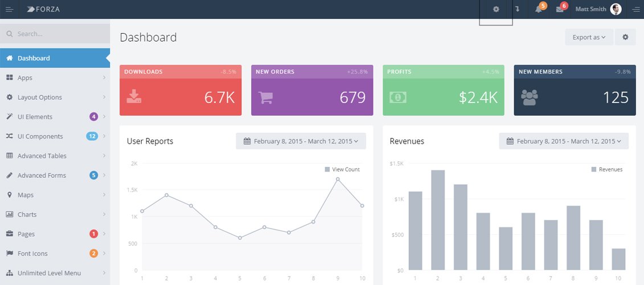
Task: Open the Export as dropdown
Action: 589,37
